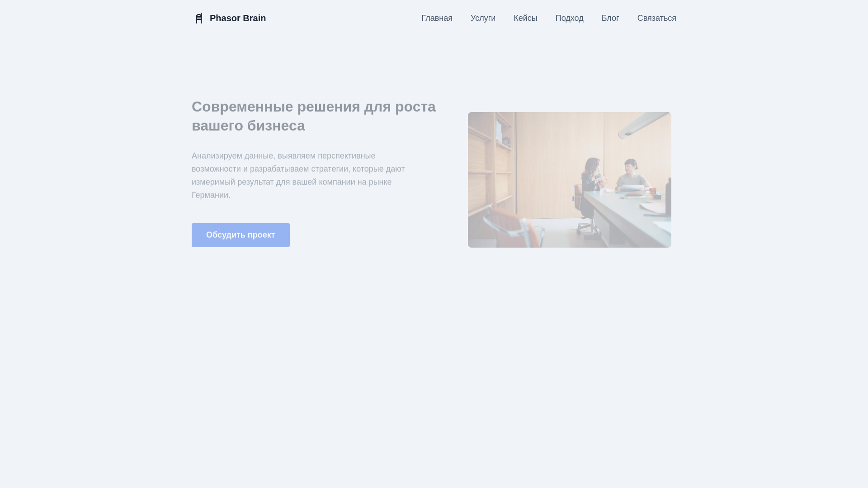Open the Phasor Brain brand name link
Viewport: 868px width, 488px height.
click(x=238, y=18)
